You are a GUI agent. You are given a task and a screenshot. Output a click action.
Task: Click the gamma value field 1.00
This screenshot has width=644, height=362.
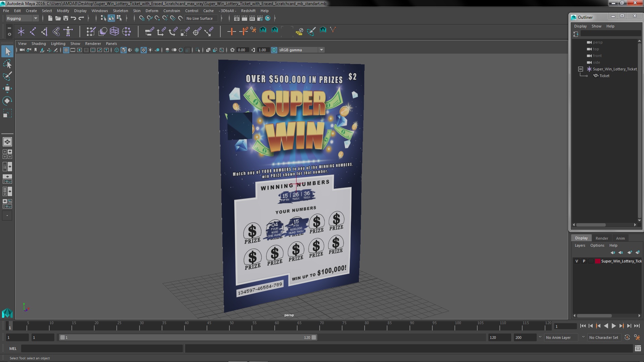263,50
